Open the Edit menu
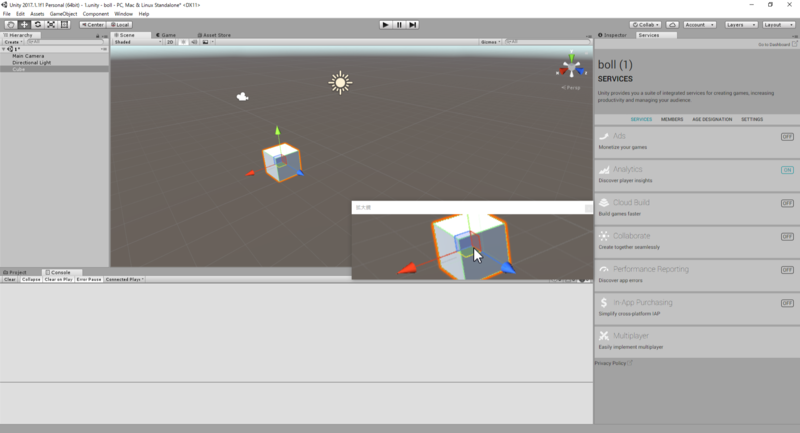The image size is (800, 433). 20,14
